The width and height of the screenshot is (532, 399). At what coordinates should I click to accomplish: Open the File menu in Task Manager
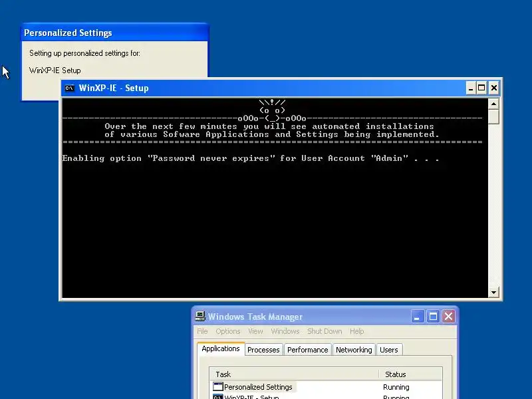pyautogui.click(x=202, y=331)
